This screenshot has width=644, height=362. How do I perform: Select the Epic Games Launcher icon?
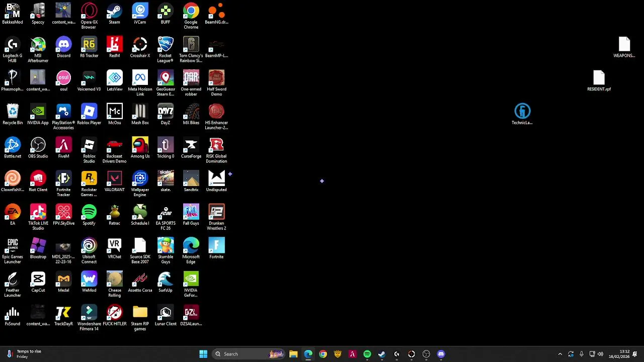point(13,250)
